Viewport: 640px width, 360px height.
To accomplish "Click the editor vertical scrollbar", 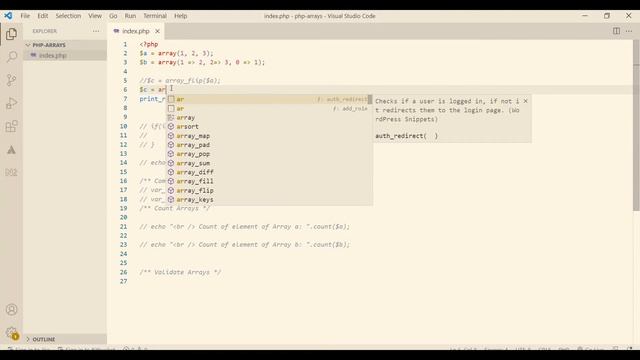I will coord(636,125).
